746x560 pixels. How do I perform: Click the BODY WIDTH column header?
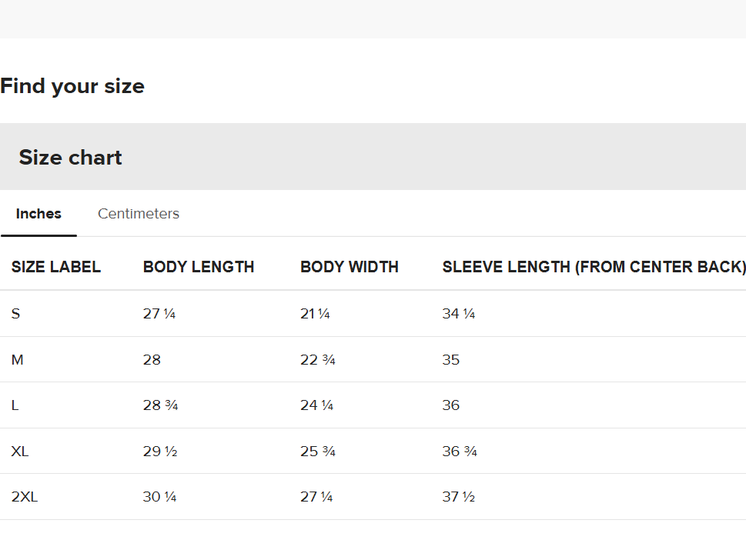(x=350, y=267)
